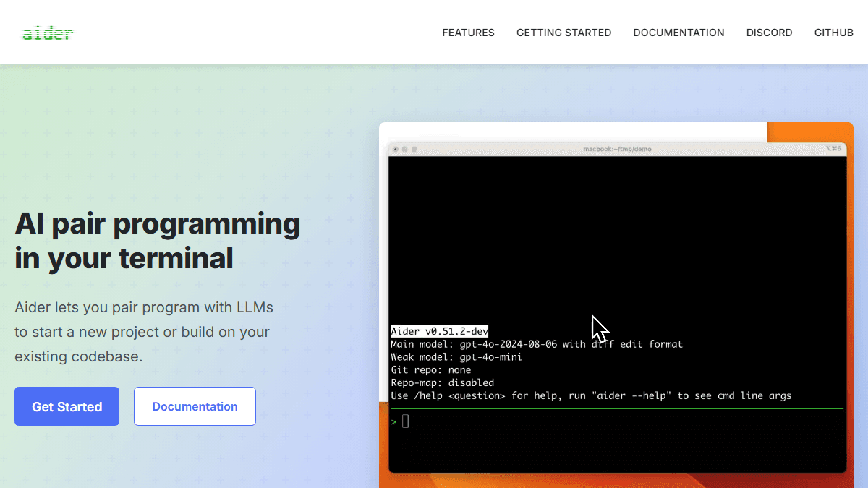Click the "Git repo: none" line

431,370
